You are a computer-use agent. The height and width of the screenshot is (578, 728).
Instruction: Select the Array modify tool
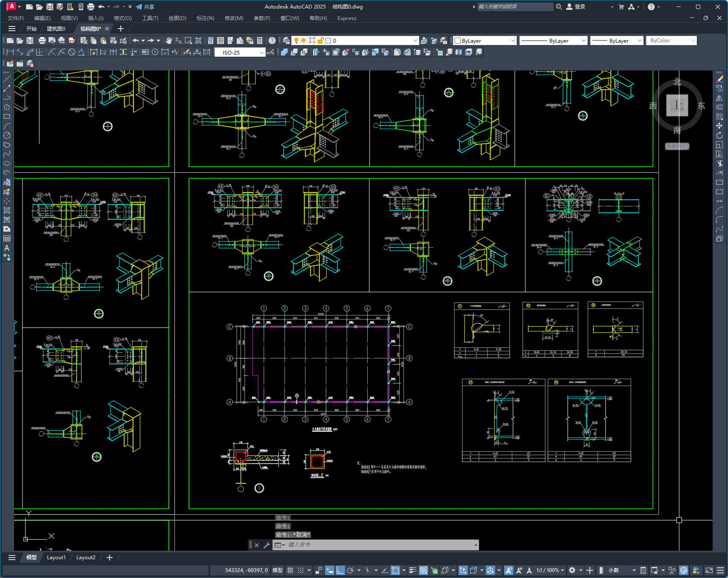719,116
